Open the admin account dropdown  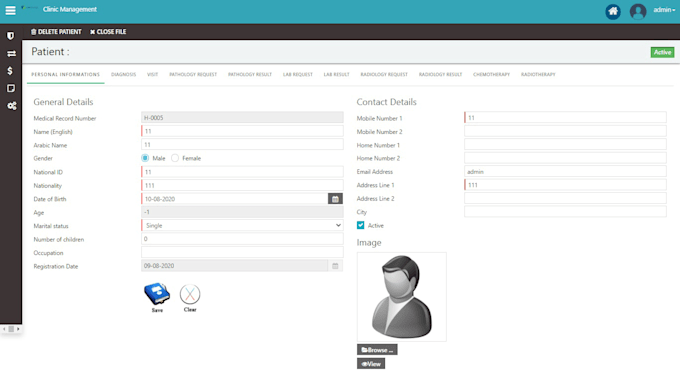click(x=664, y=10)
